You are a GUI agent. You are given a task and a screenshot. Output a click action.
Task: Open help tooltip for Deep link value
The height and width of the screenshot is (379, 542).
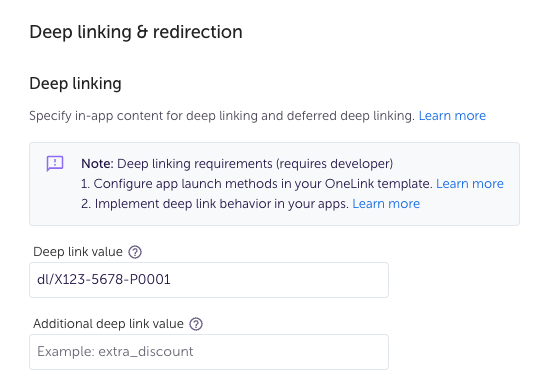(135, 252)
